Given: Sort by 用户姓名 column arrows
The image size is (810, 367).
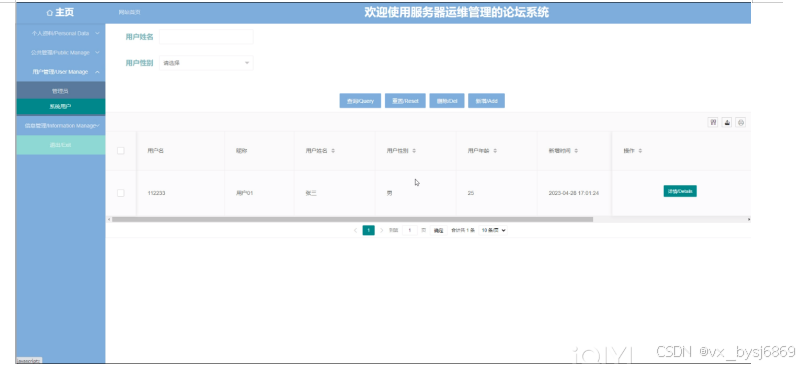Looking at the screenshot, I should click(333, 151).
